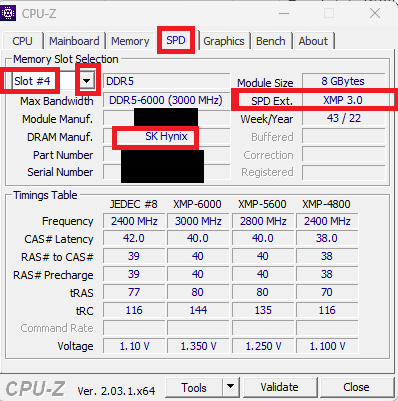Click the DDR5 memory type field
The image size is (398, 401).
pos(166,81)
